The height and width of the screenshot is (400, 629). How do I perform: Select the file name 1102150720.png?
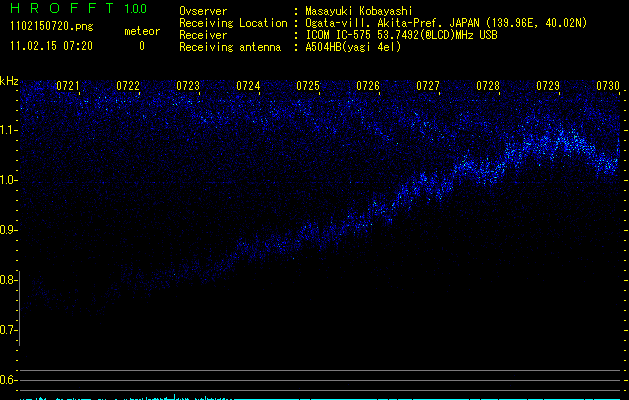52,26
